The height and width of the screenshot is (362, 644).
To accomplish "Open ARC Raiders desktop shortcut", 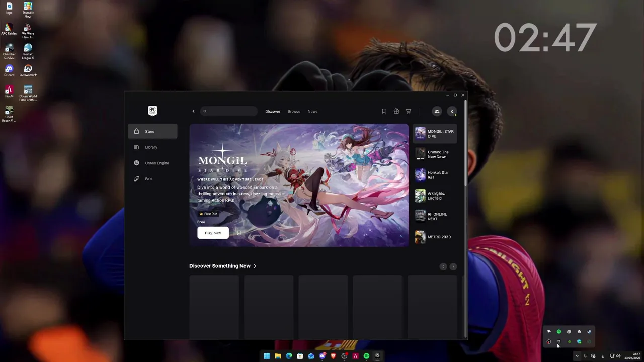I will [9, 29].
